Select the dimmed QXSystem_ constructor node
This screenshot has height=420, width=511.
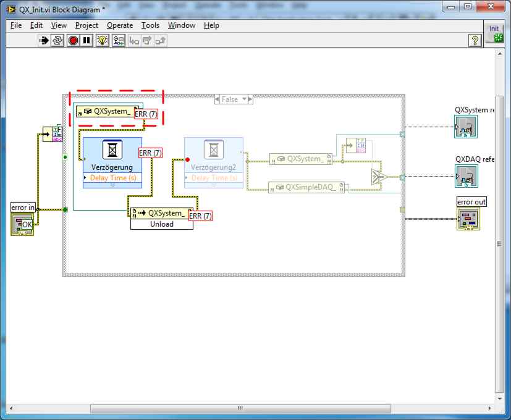click(300, 159)
